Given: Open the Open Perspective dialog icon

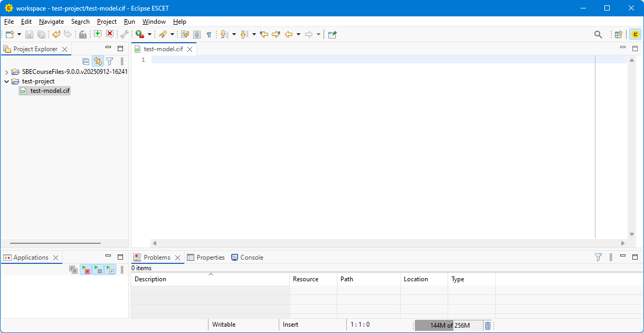Looking at the screenshot, I should 618,34.
